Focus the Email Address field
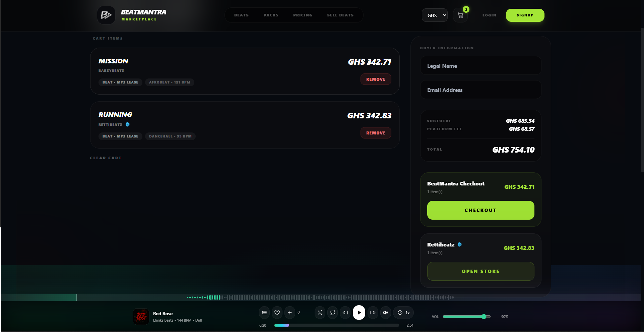The image size is (644, 332). pyautogui.click(x=480, y=90)
